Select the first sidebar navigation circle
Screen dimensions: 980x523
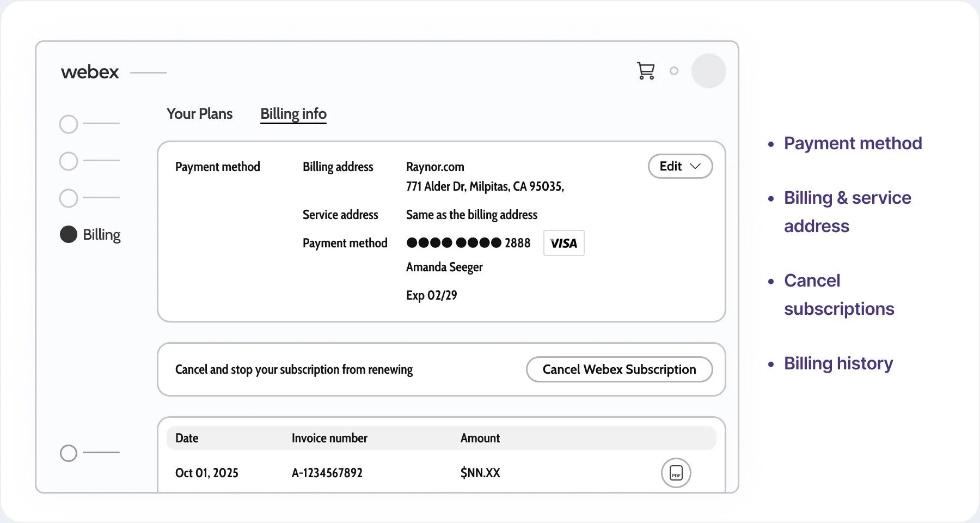[68, 124]
